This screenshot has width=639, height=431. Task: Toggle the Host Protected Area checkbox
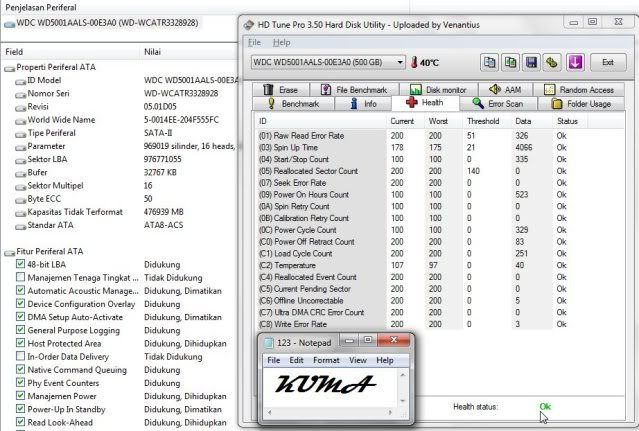pyautogui.click(x=20, y=343)
